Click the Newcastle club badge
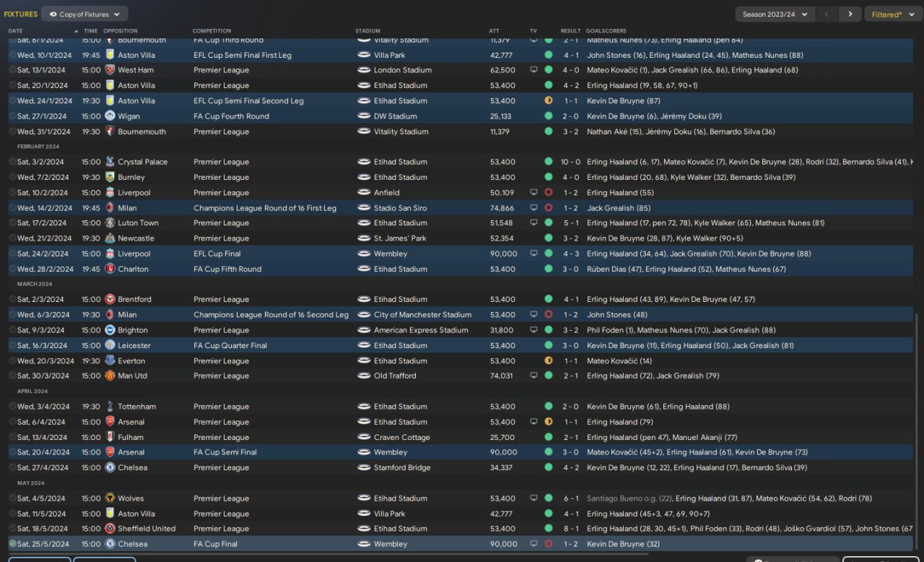 (110, 238)
